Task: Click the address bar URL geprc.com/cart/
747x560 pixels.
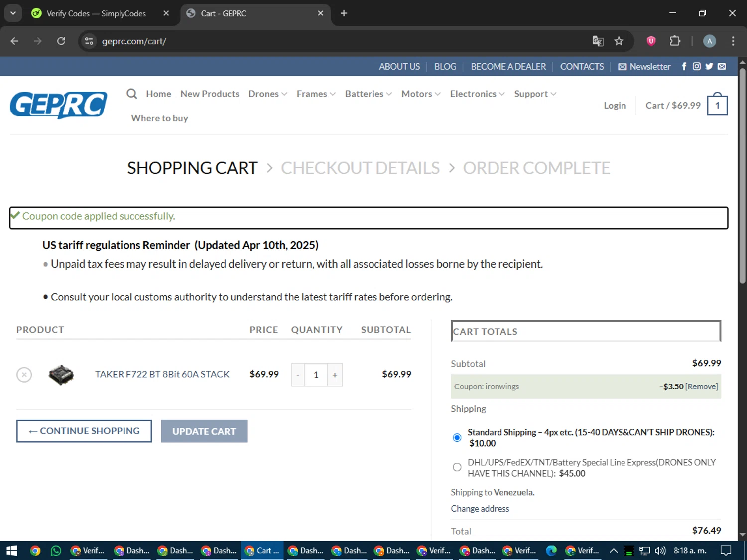Action: [134, 41]
